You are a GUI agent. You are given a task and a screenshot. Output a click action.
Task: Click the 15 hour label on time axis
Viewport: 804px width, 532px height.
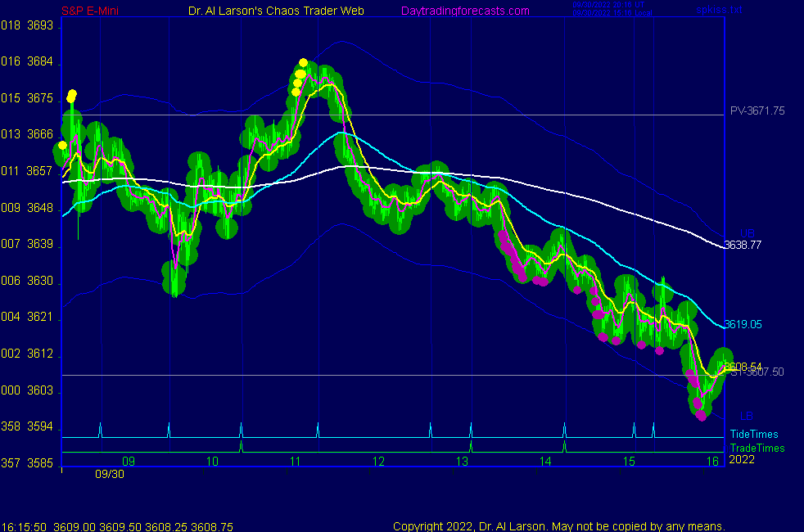point(629,462)
